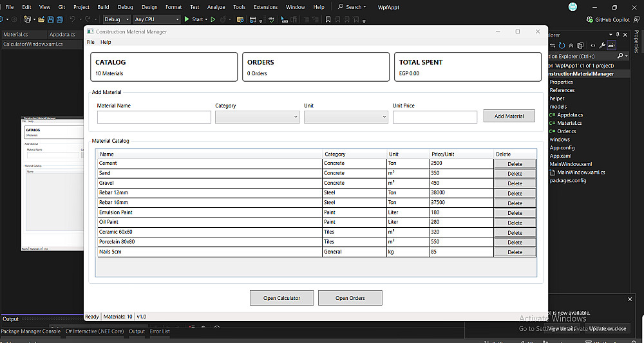Switch to the Appdata.cs editor tab

coord(62,34)
